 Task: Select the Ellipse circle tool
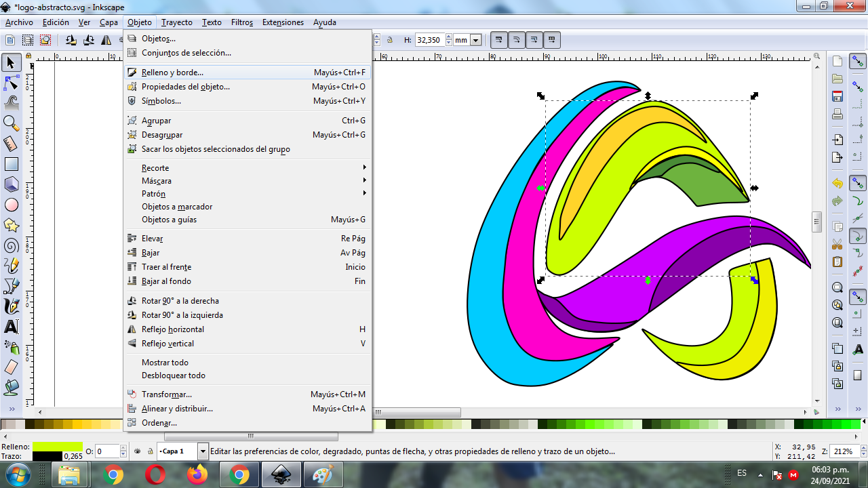pyautogui.click(x=11, y=205)
